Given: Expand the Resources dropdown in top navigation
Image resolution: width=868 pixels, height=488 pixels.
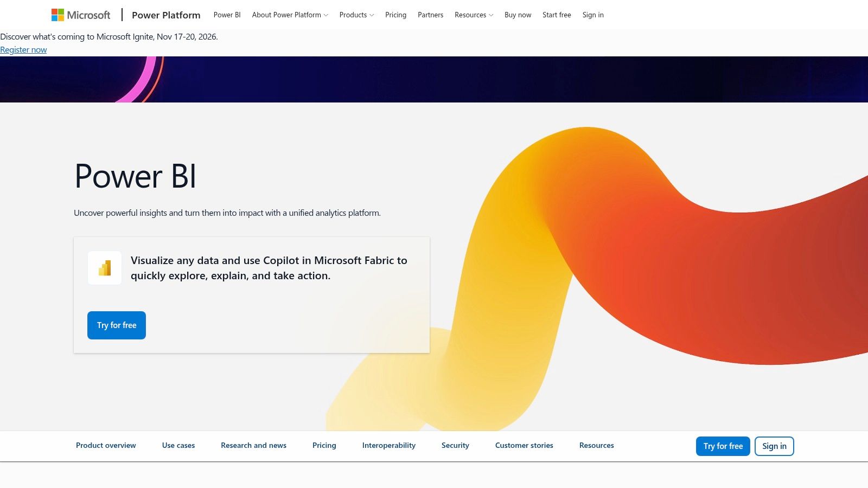Looking at the screenshot, I should pyautogui.click(x=474, y=15).
